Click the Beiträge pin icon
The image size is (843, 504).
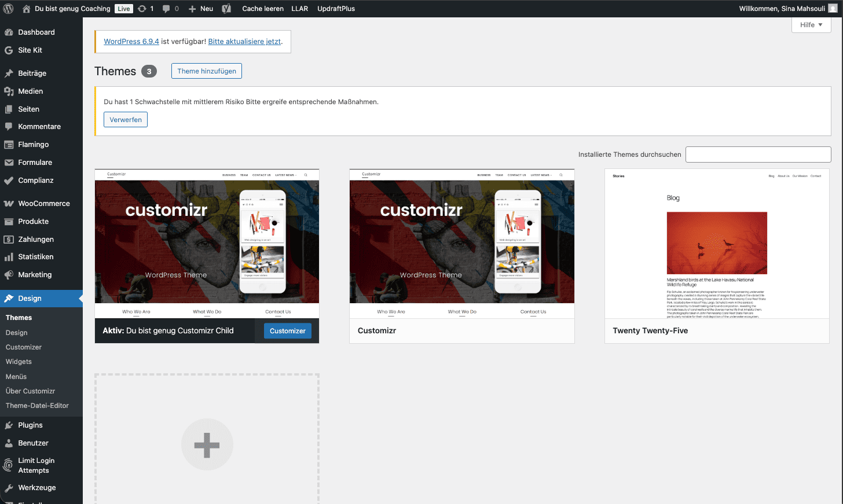point(9,73)
